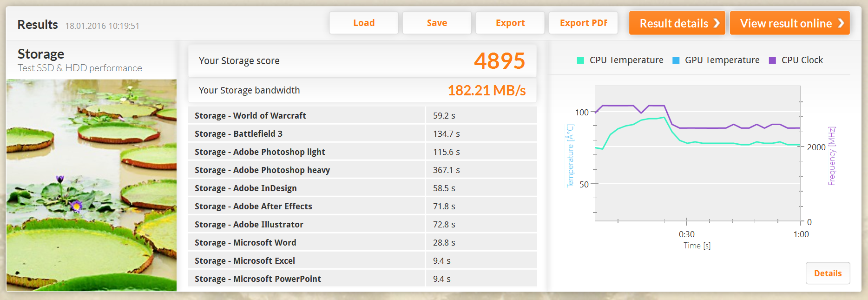Click the 28.8 s result value
868x300 pixels.
click(444, 242)
